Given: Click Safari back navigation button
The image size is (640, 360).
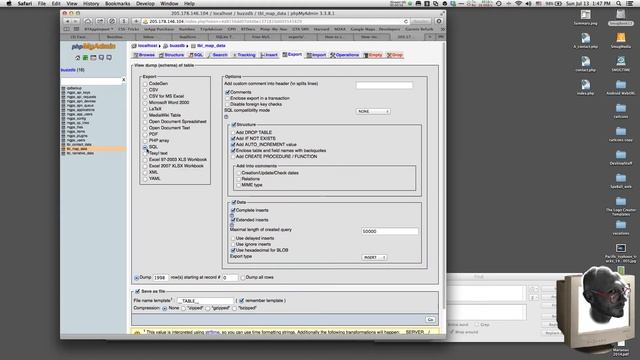Looking at the screenshot, I should [68, 21].
